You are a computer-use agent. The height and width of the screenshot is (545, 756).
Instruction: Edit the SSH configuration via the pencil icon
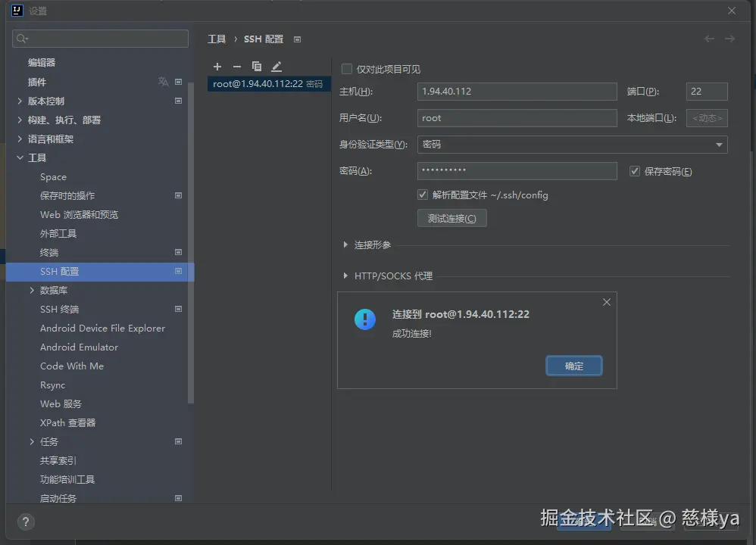(276, 67)
